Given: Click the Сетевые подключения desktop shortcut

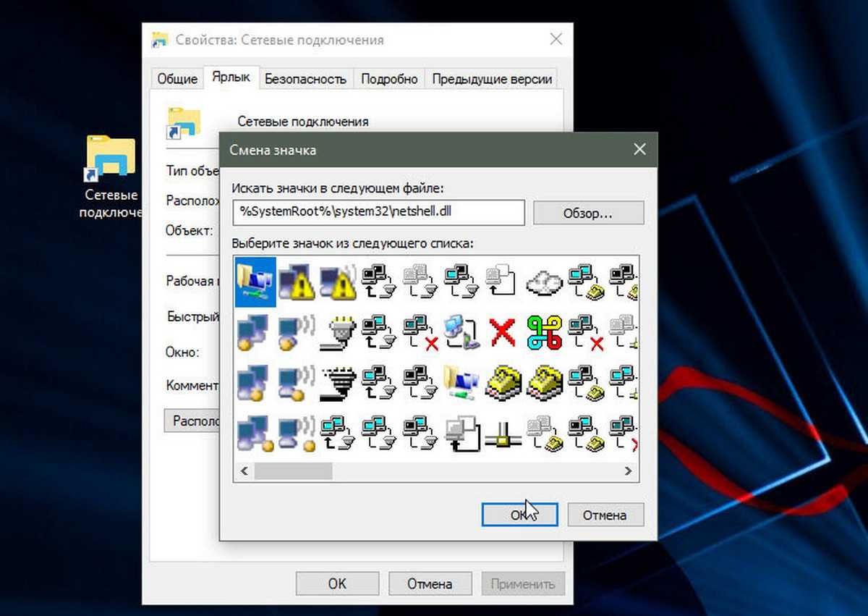Looking at the screenshot, I should [x=110, y=177].
